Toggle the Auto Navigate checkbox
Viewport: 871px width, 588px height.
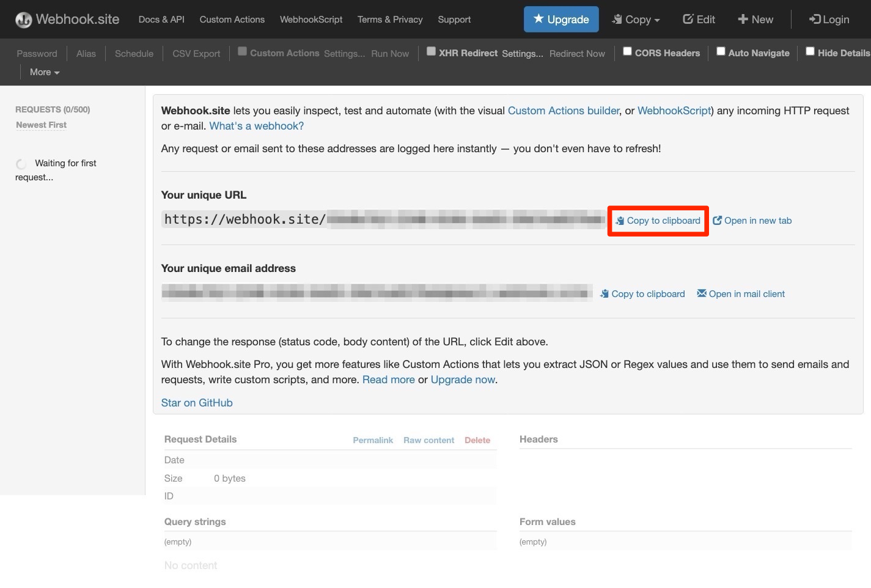click(x=721, y=51)
